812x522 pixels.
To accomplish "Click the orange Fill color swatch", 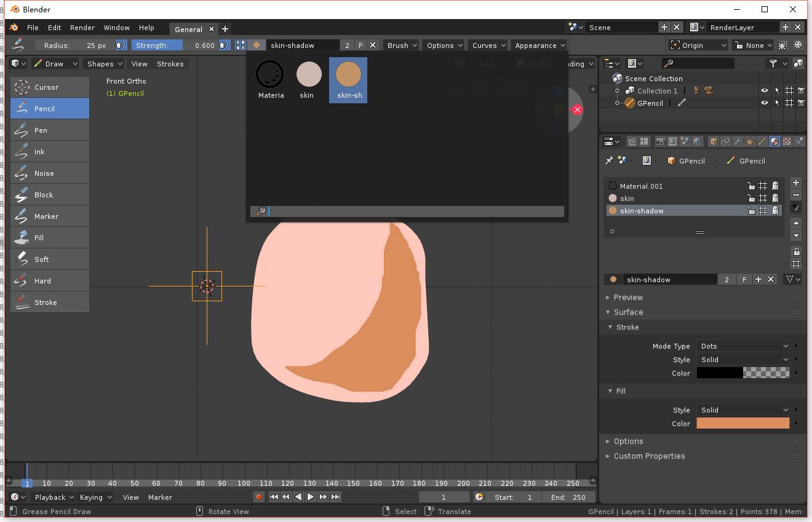I will click(742, 424).
